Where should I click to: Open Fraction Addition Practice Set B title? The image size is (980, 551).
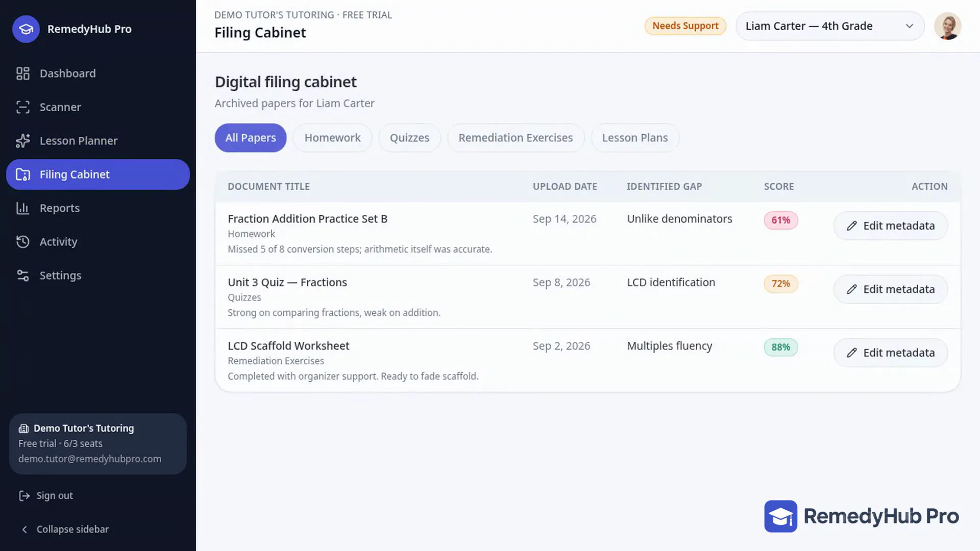pyautogui.click(x=308, y=219)
